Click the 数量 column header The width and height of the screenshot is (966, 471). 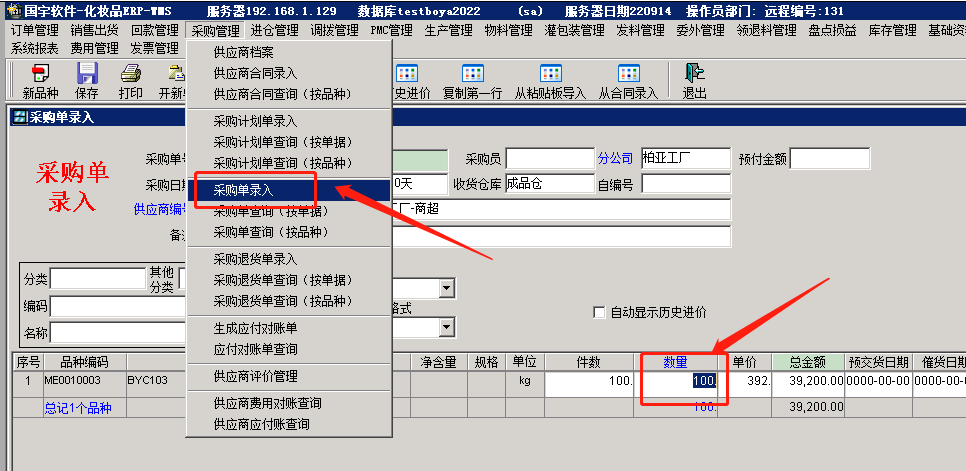(x=678, y=361)
